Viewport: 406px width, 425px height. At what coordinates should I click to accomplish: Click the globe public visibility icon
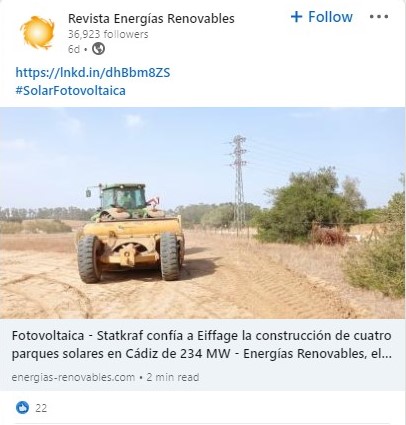(x=98, y=49)
